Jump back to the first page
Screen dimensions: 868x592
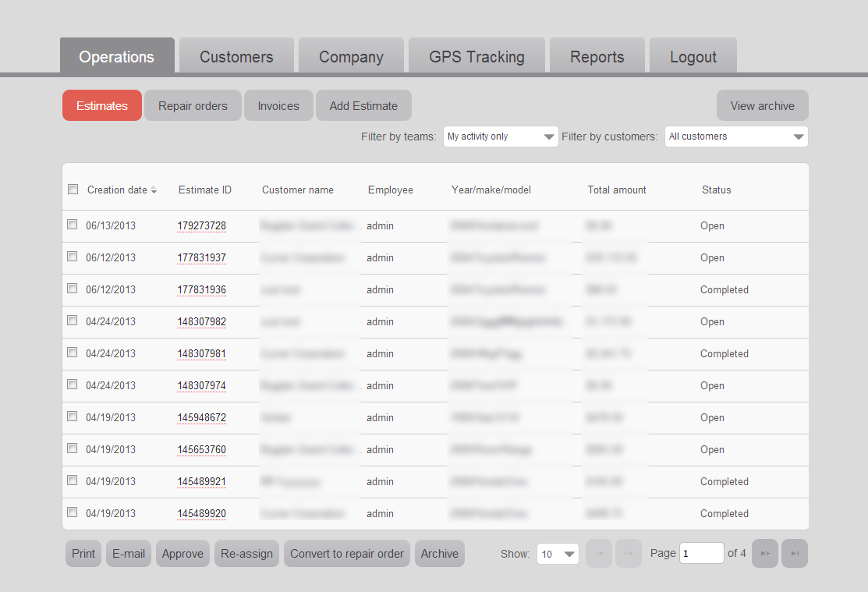(x=598, y=553)
